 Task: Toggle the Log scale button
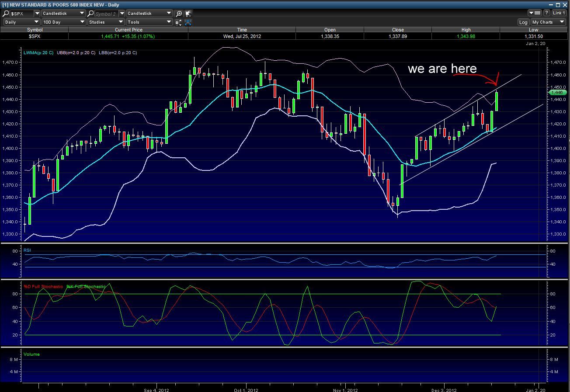523,22
